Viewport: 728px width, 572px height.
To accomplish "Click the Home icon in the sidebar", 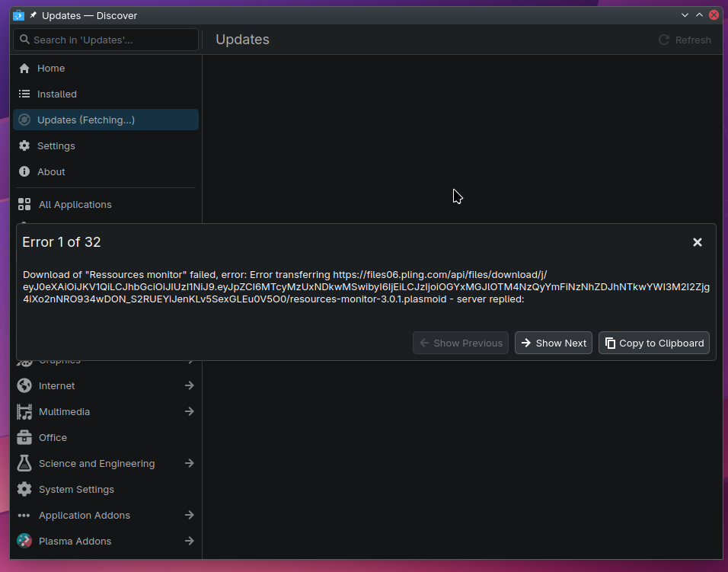I will (24, 69).
